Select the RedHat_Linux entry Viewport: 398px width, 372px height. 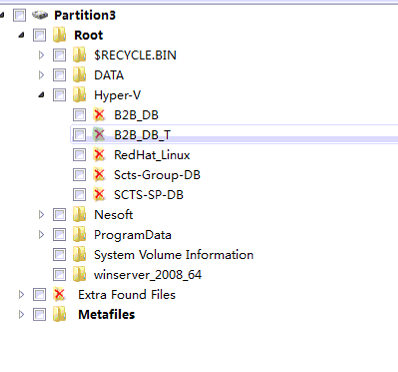[x=152, y=155]
